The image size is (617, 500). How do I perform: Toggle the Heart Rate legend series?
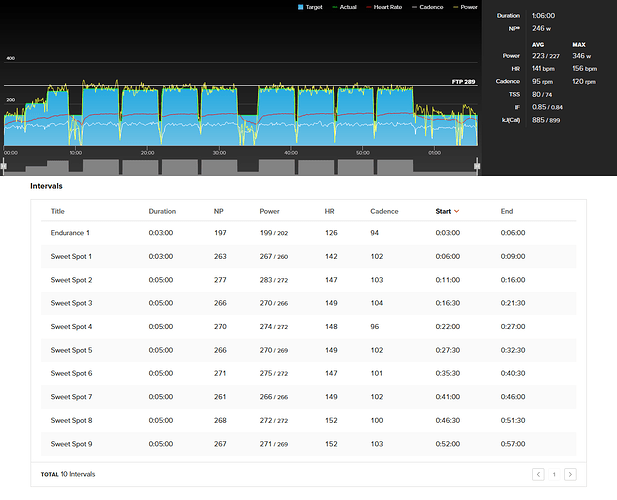pos(384,7)
